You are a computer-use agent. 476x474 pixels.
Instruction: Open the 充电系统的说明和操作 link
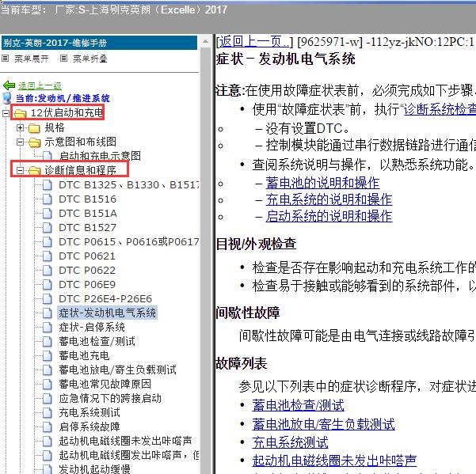(x=329, y=199)
